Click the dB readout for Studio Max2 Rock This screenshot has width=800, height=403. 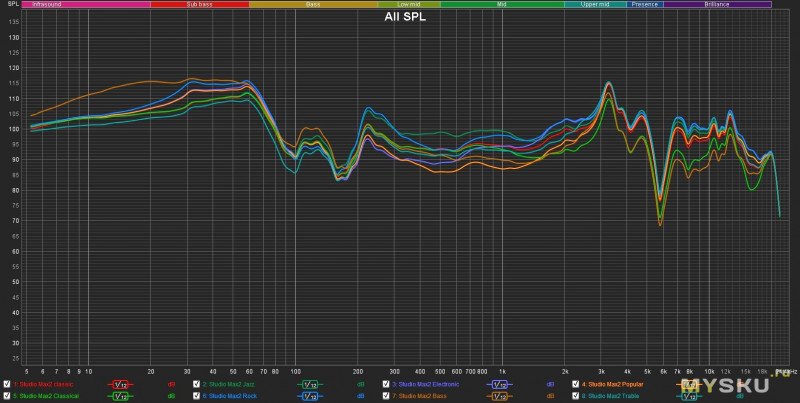(361, 396)
